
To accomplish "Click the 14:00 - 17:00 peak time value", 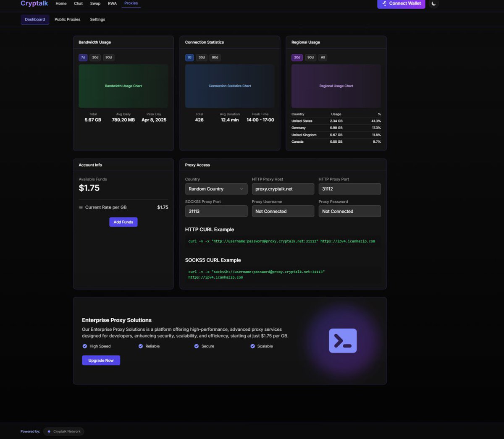I will (x=260, y=120).
